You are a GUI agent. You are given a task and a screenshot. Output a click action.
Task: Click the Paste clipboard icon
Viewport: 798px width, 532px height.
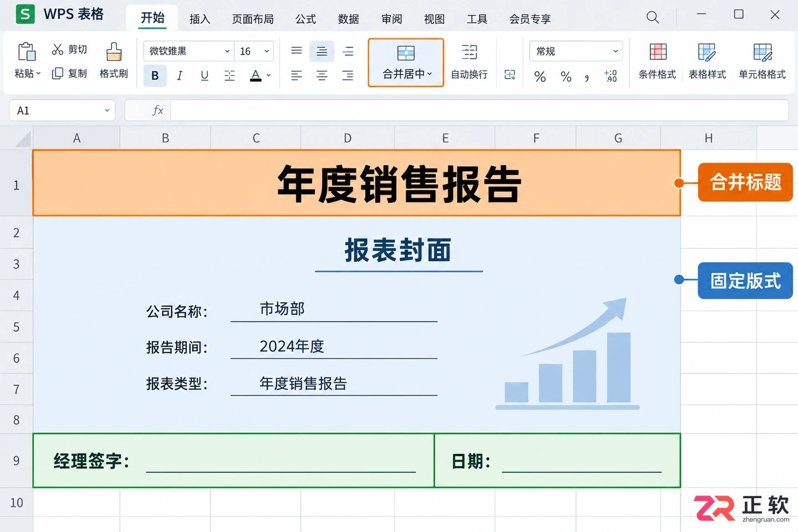[x=27, y=52]
